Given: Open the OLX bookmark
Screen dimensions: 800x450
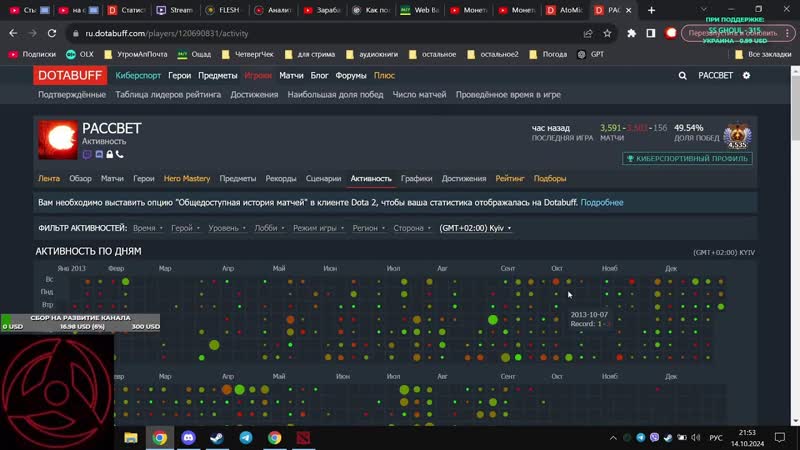Looking at the screenshot, I should [x=80, y=54].
